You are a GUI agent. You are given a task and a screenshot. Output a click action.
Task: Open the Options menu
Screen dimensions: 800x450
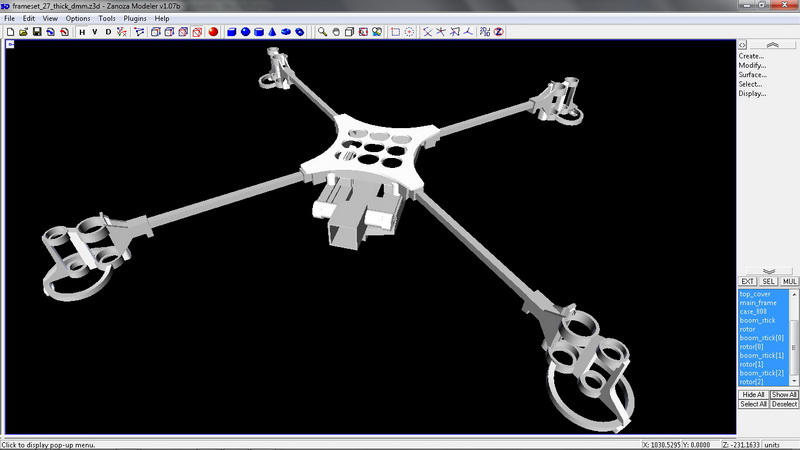click(x=78, y=18)
